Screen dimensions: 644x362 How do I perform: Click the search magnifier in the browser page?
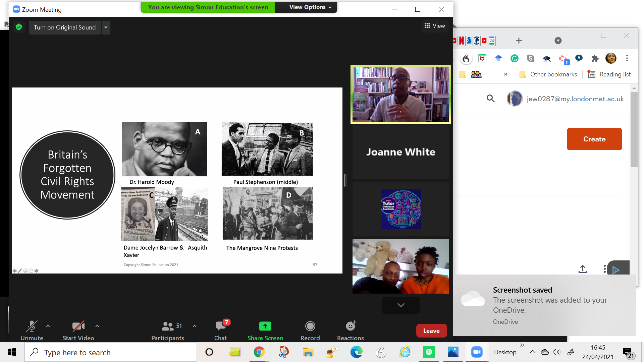490,99
